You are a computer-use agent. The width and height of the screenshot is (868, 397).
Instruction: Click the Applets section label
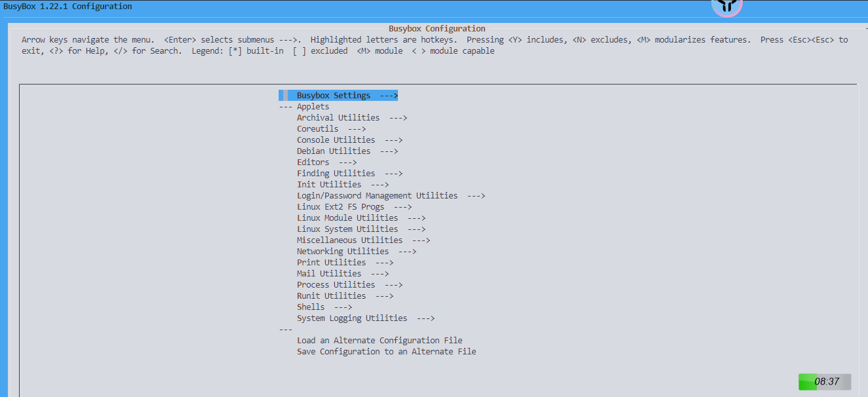(x=313, y=107)
